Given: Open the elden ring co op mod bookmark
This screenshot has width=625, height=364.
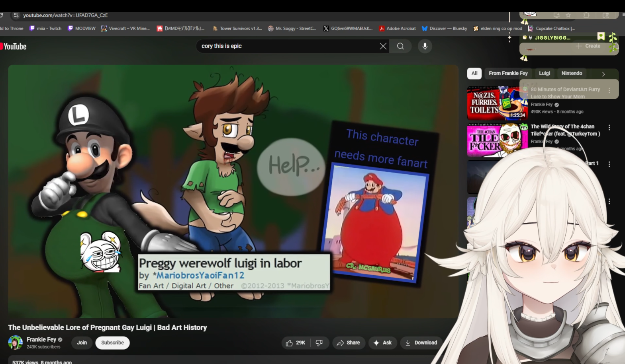Looking at the screenshot, I should tap(498, 28).
